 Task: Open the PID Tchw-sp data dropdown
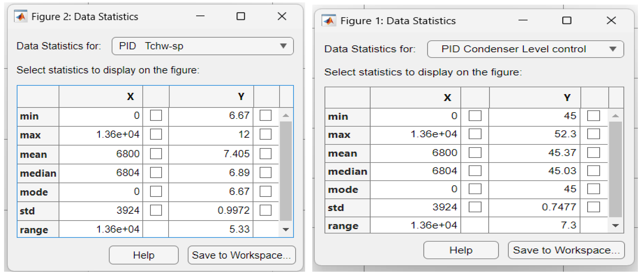tap(202, 46)
